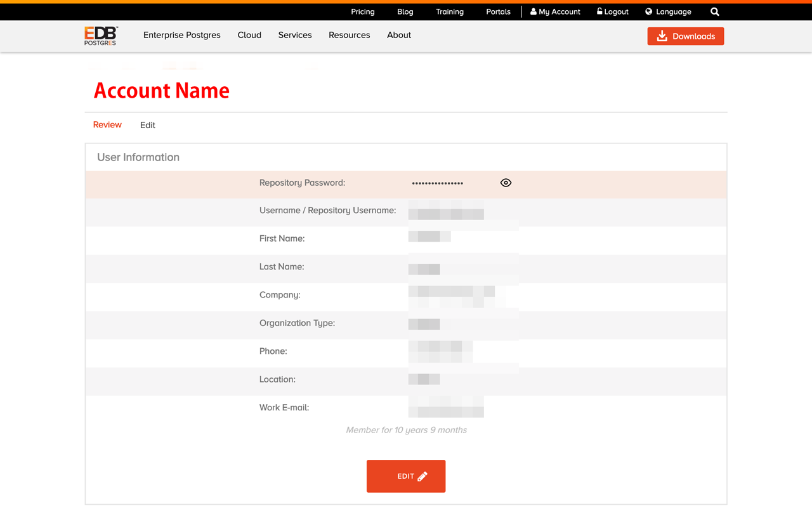This screenshot has width=812, height=515.
Task: Click the download arrow icon in Downloads
Action: pyautogui.click(x=662, y=36)
